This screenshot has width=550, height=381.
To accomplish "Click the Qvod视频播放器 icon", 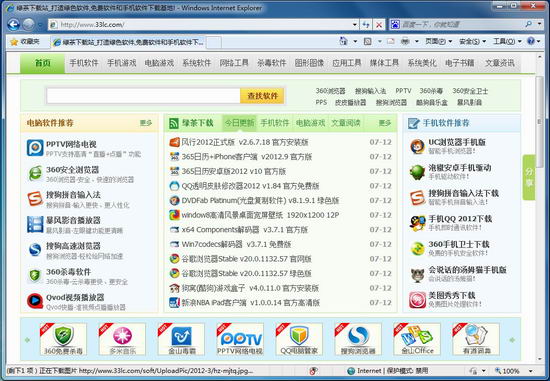I will click(x=35, y=301).
